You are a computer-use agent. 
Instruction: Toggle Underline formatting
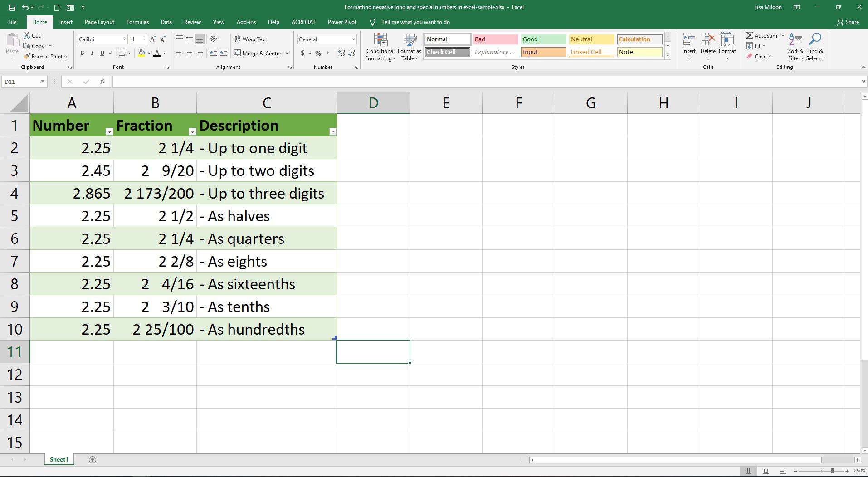pos(102,53)
